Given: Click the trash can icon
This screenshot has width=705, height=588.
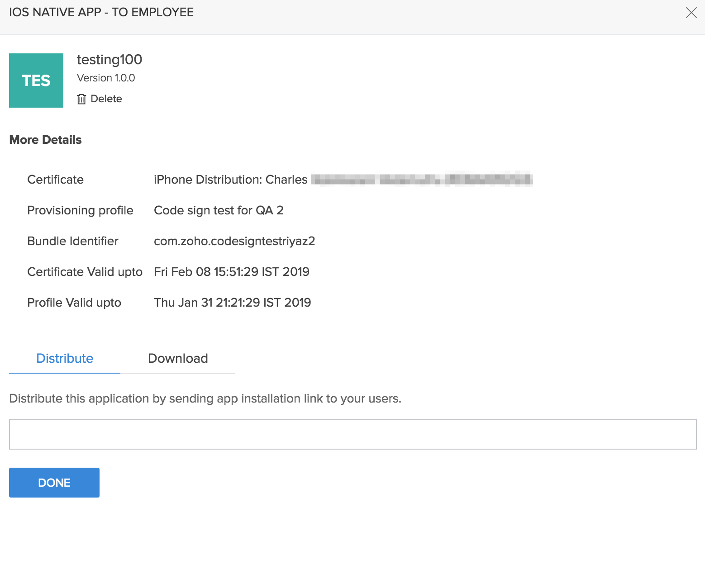Looking at the screenshot, I should [81, 99].
